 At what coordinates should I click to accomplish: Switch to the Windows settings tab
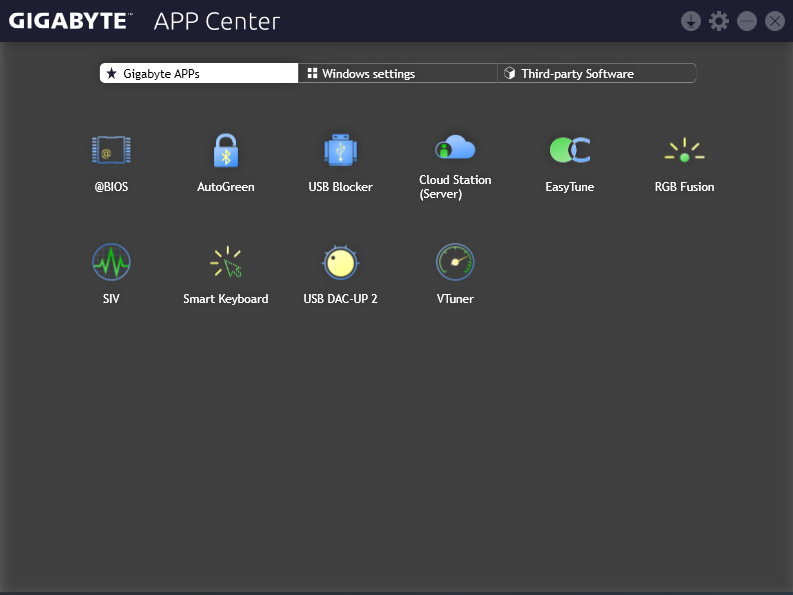click(x=398, y=73)
